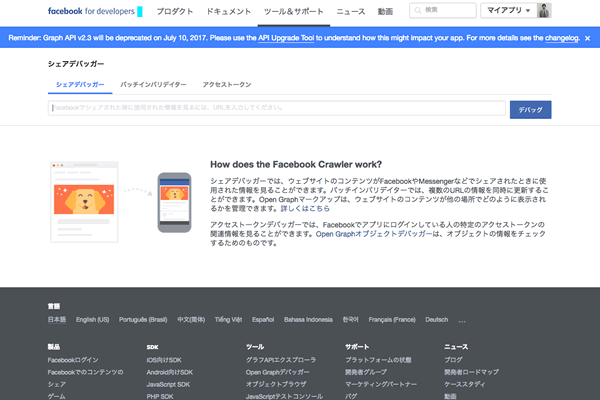Image resolution: width=600 pixels, height=400 pixels.
Task: Follow the API Upgrade Tool link
Action: (286, 38)
